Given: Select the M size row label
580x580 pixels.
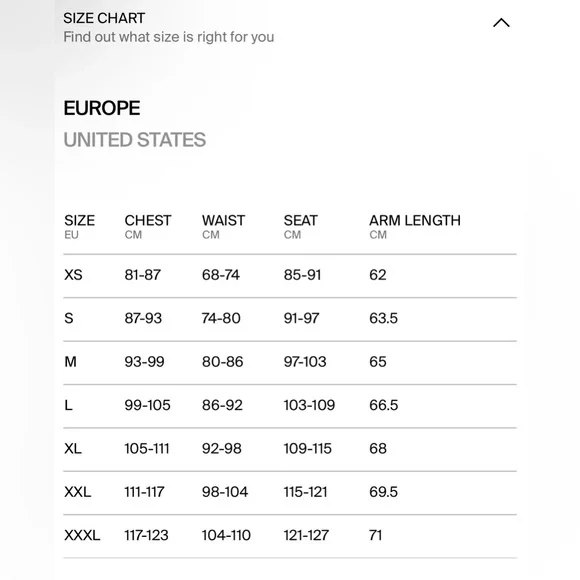Looking at the screenshot, I should tap(70, 361).
